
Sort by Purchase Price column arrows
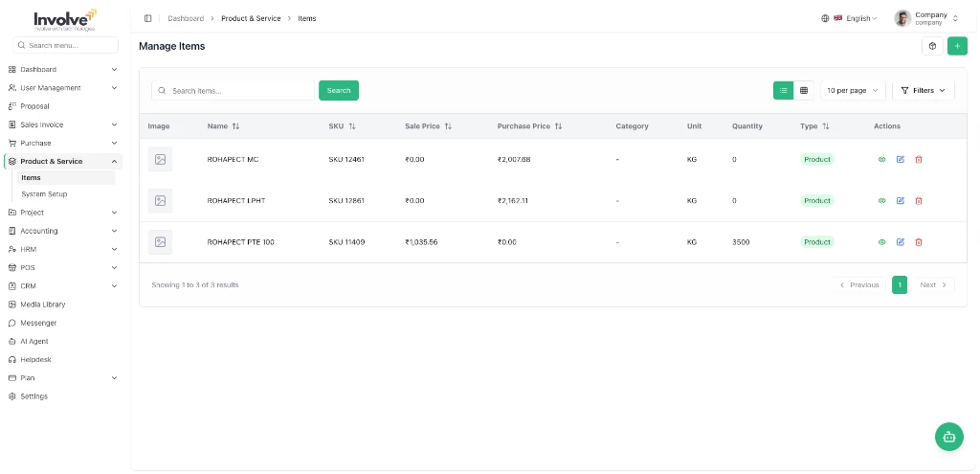[x=558, y=126]
